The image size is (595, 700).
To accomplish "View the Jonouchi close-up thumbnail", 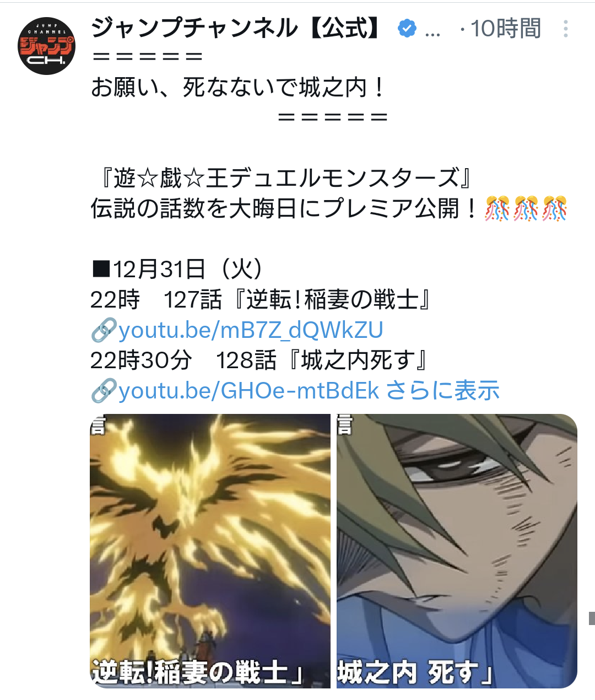I will (x=457, y=551).
